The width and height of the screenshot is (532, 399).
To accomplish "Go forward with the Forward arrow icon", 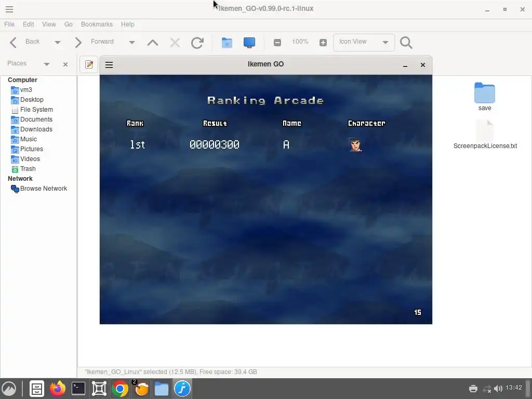I will click(x=78, y=43).
